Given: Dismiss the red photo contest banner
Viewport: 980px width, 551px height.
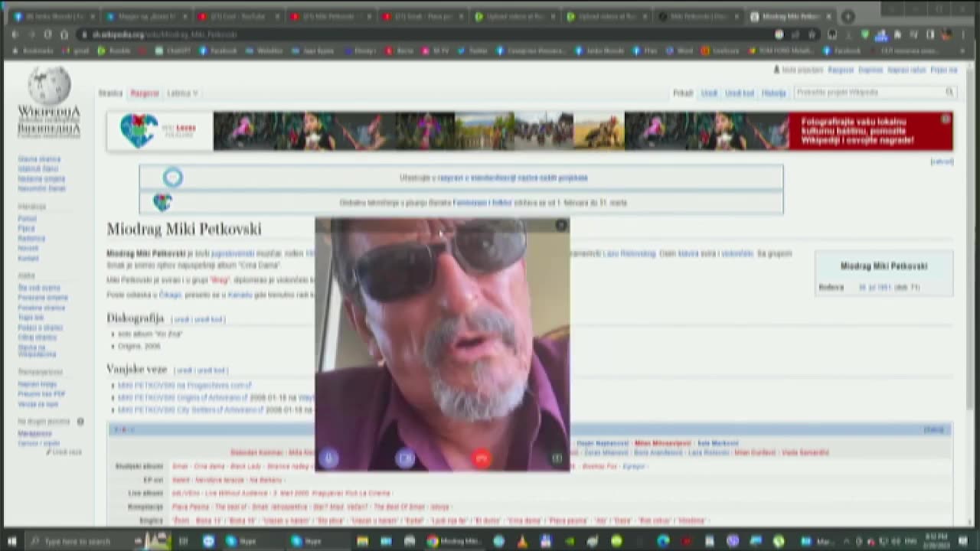Looking at the screenshot, I should (x=946, y=119).
